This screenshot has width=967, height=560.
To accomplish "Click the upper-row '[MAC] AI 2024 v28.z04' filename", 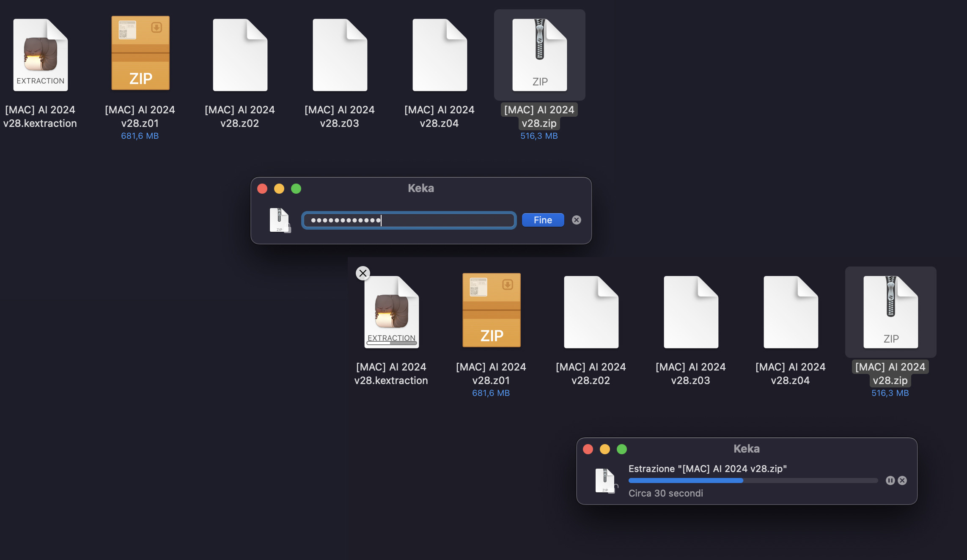I will click(x=440, y=116).
